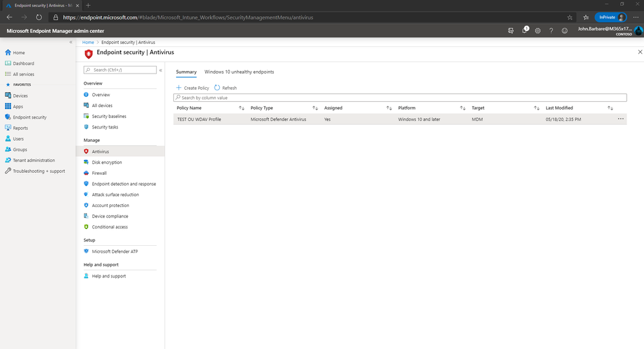Close the Antivirus blade

point(640,52)
